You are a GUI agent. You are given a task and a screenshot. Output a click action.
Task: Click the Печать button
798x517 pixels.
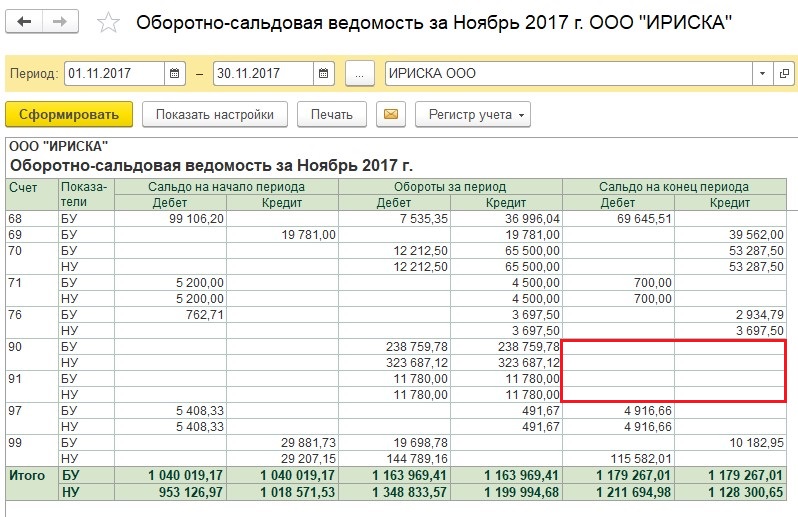pos(332,114)
